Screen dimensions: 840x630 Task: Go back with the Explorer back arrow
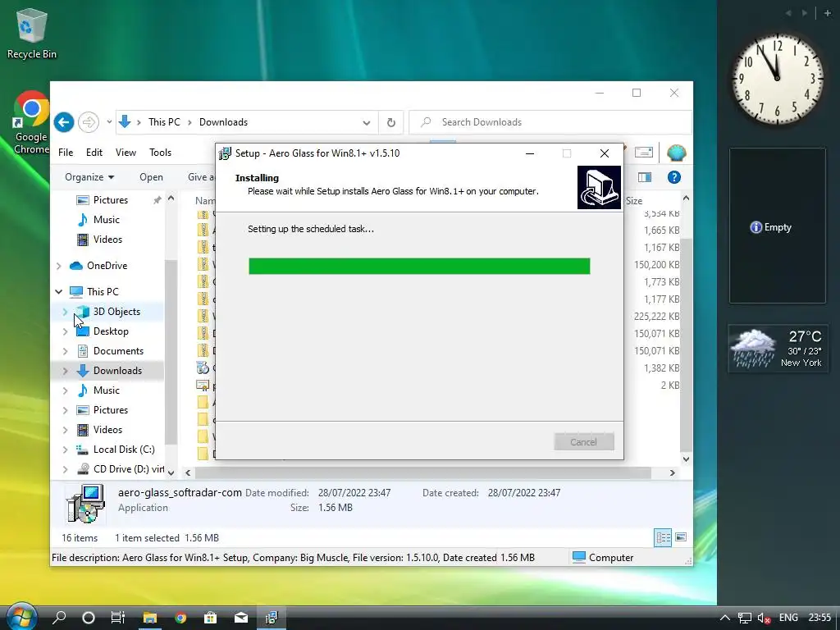point(64,122)
